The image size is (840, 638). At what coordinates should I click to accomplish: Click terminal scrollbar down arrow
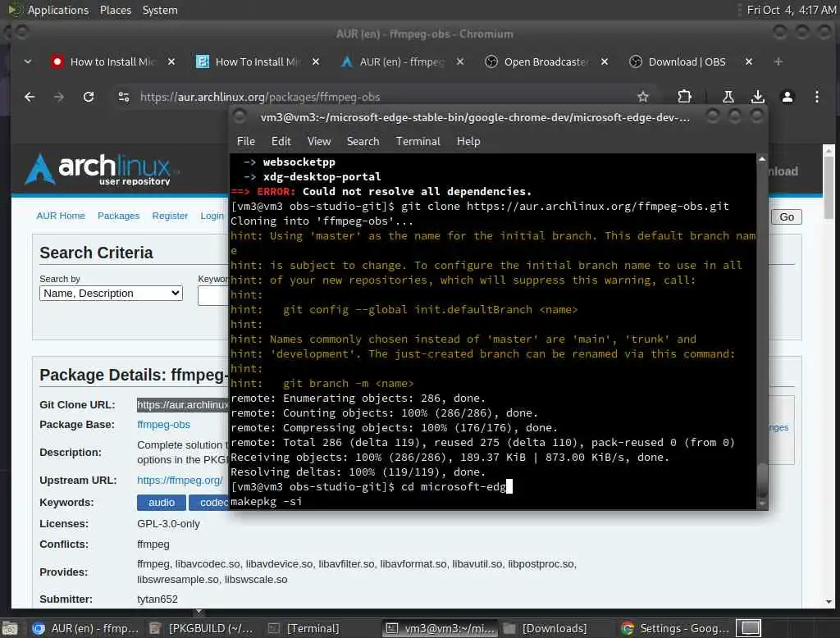762,504
